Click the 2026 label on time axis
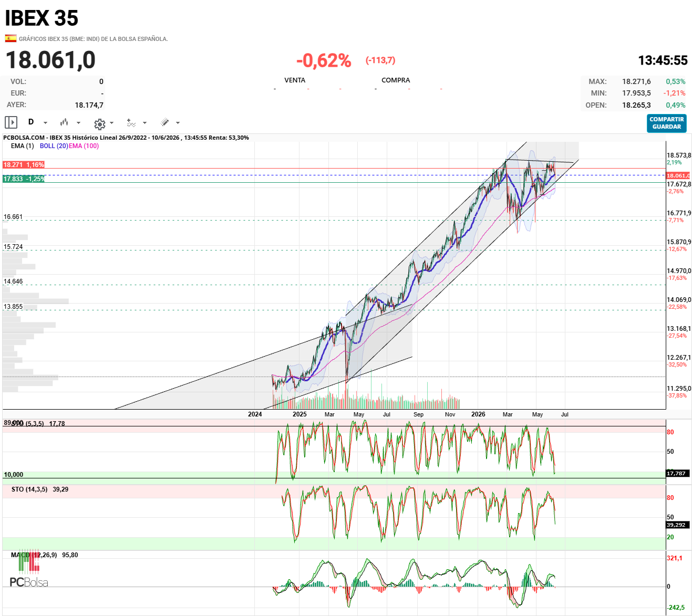 (x=478, y=414)
